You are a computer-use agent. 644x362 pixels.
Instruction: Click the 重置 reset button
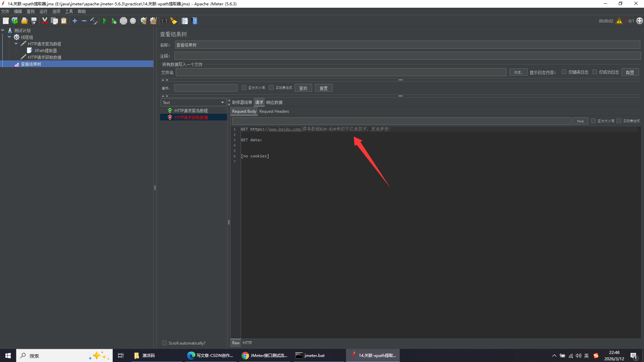click(324, 88)
